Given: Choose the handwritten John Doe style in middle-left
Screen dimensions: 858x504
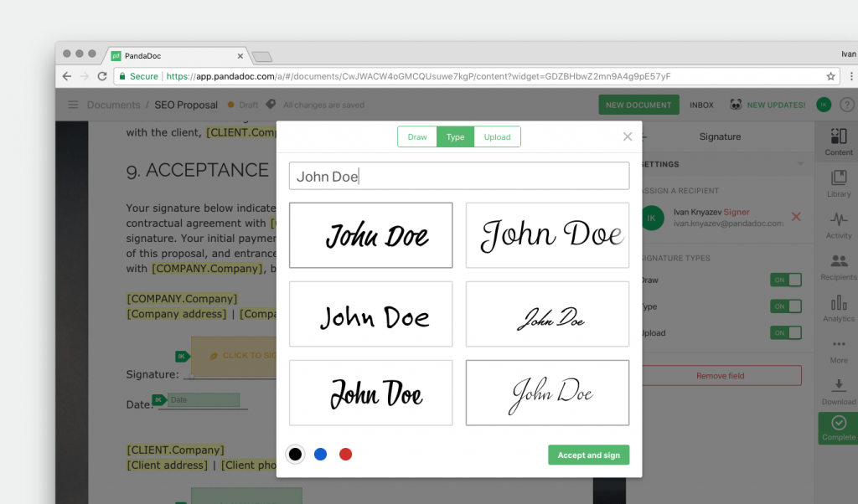Looking at the screenshot, I should pyautogui.click(x=371, y=314).
